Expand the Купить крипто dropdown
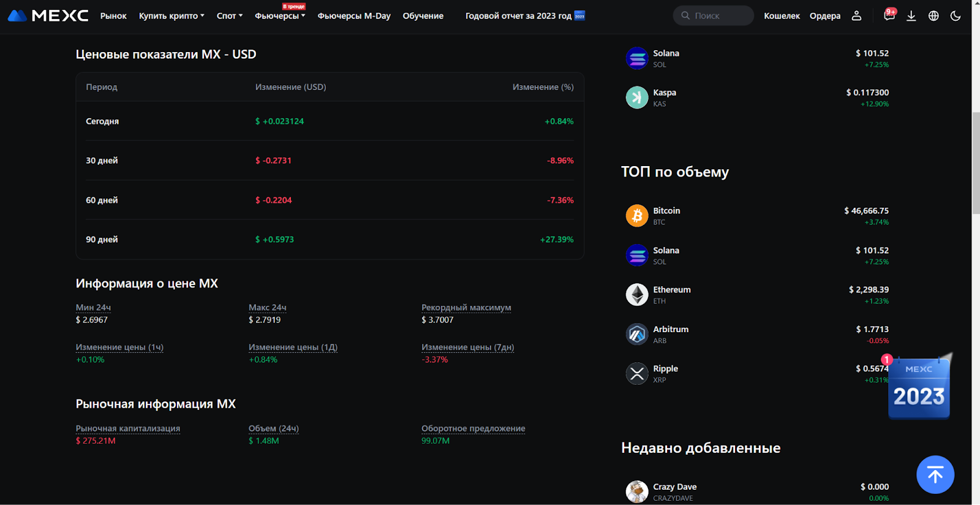Viewport: 980px width, 505px height. (x=171, y=16)
